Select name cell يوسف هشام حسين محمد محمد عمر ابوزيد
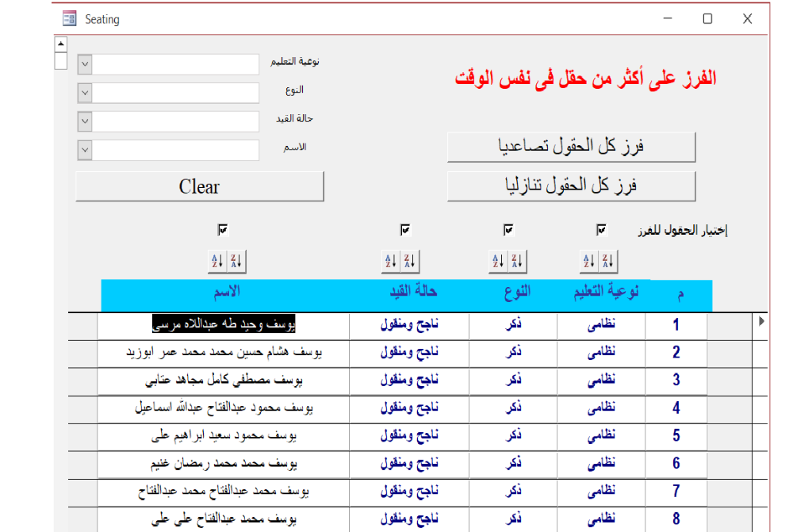The image size is (793, 532). [223, 354]
